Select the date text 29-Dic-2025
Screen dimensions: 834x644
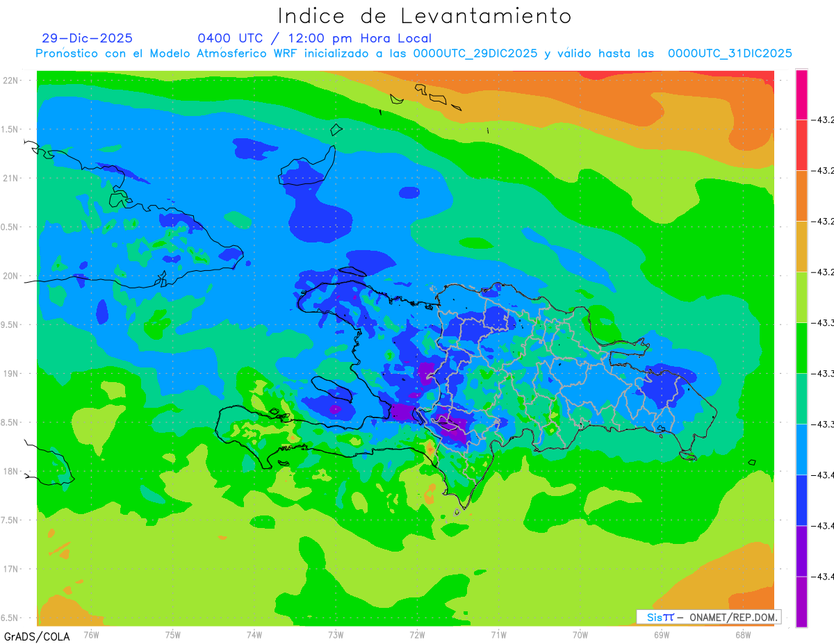coord(88,38)
